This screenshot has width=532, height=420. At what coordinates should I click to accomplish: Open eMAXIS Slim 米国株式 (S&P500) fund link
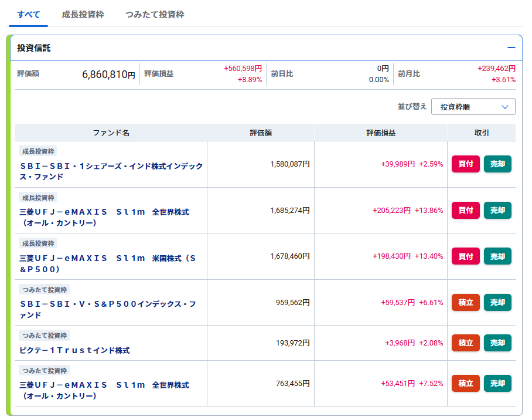tap(108, 264)
